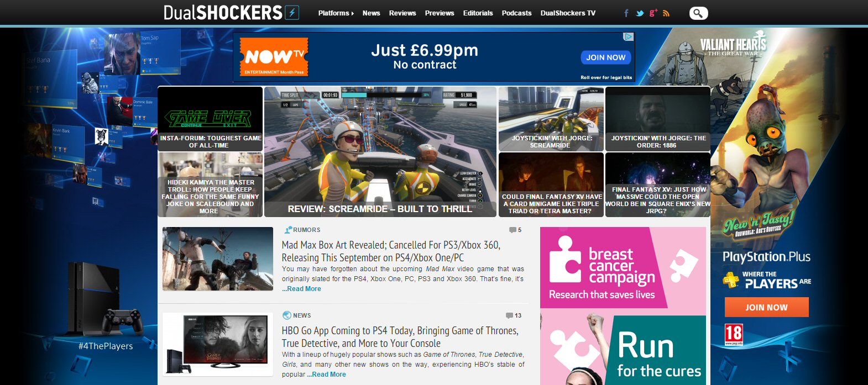Click the PlayStation Plus logo text
This screenshot has height=385, width=868.
tap(766, 257)
